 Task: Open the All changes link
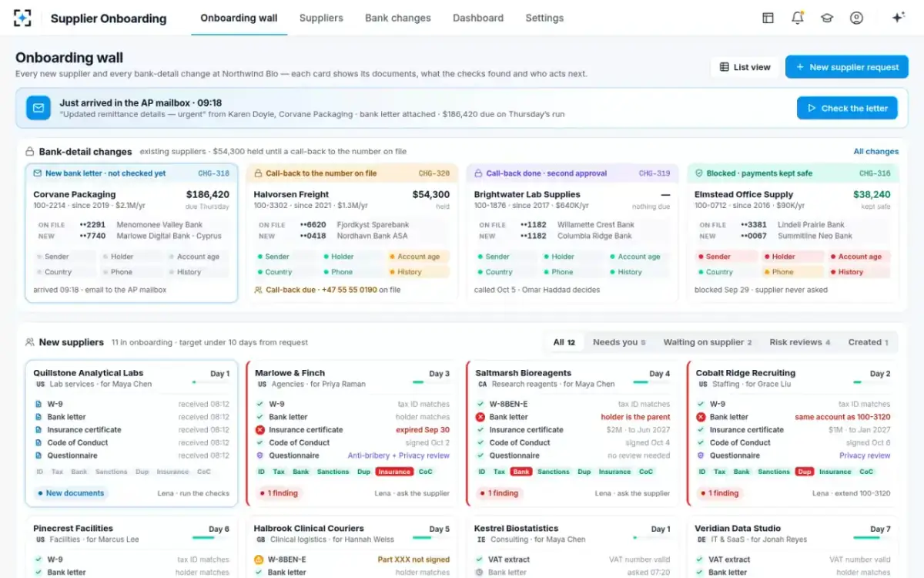pos(876,152)
